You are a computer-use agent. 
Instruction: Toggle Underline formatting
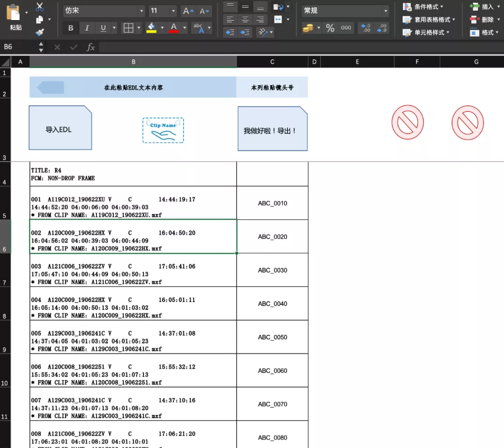103,28
